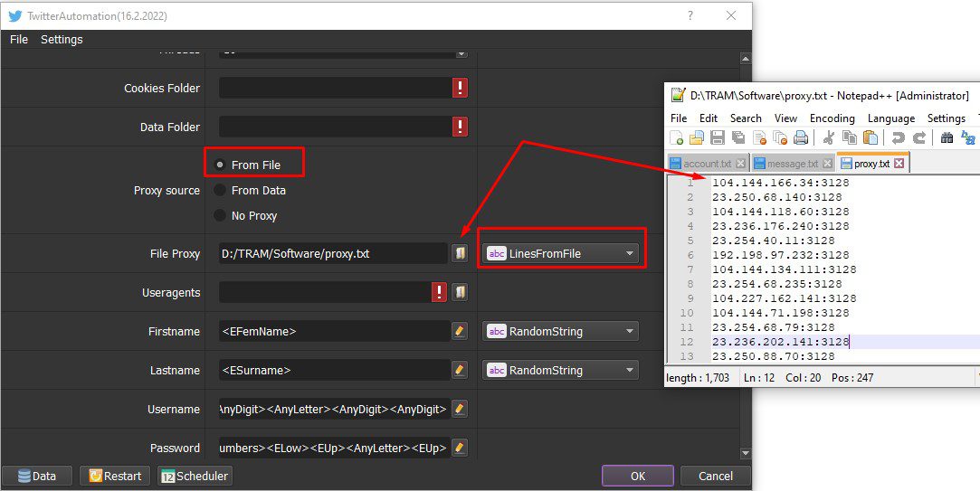
Task: Open the Search menu in Notepad++
Action: click(x=746, y=118)
